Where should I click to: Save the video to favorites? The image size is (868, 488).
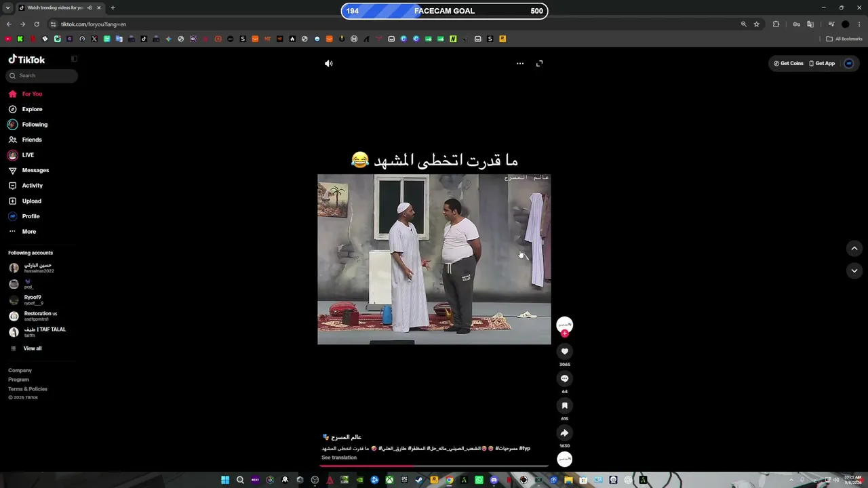(x=564, y=405)
